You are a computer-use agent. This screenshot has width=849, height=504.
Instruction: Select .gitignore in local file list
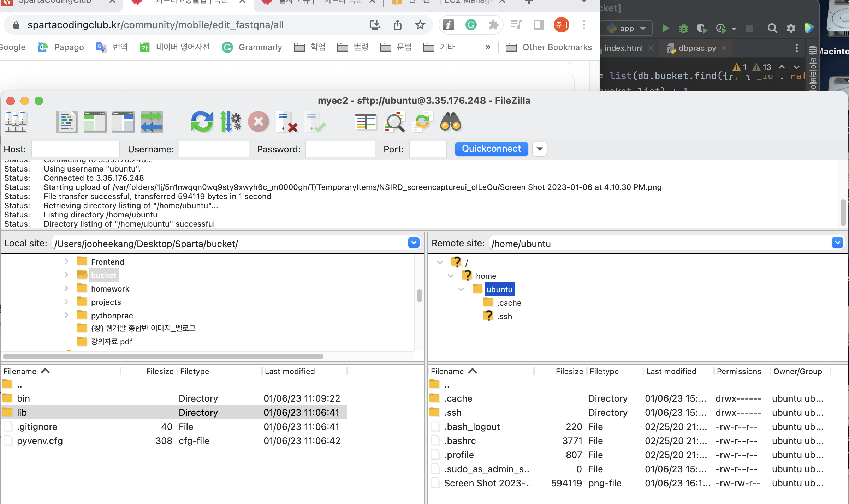[x=173, y=426]
